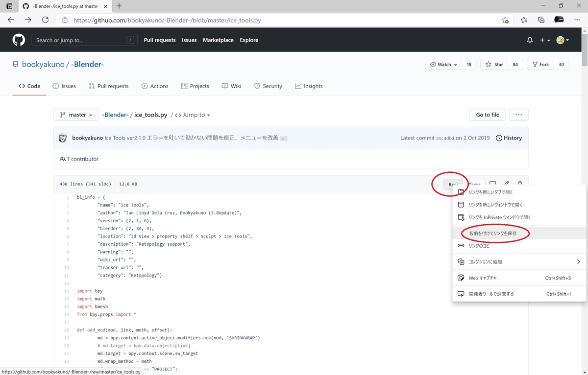Screen dimensions: 588x375
Task: Edit this file with the pencil icon
Action: pyautogui.click(x=507, y=184)
